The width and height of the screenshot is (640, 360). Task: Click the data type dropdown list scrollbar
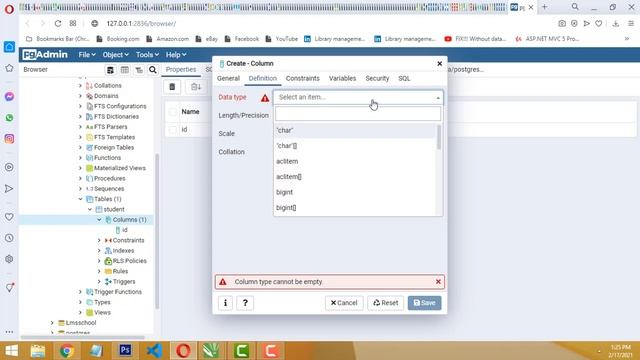[x=439, y=137]
